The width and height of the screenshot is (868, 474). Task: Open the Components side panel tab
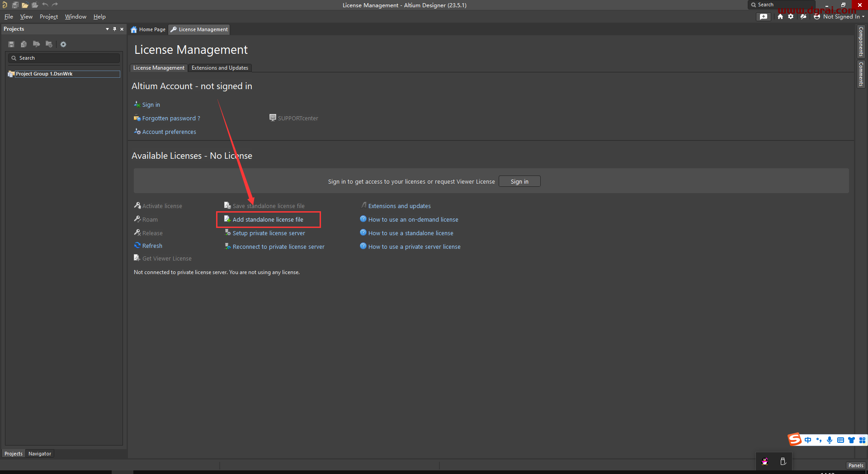coord(861,42)
